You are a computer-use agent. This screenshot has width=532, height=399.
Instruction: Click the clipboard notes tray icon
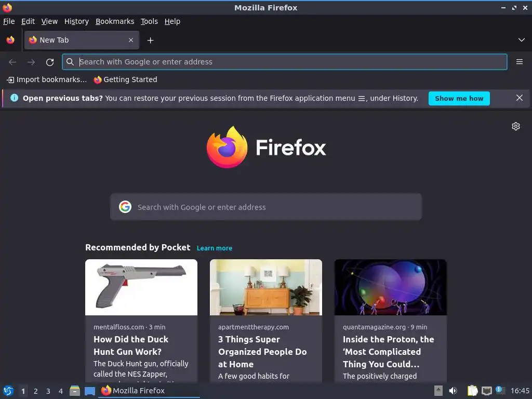[472, 391]
